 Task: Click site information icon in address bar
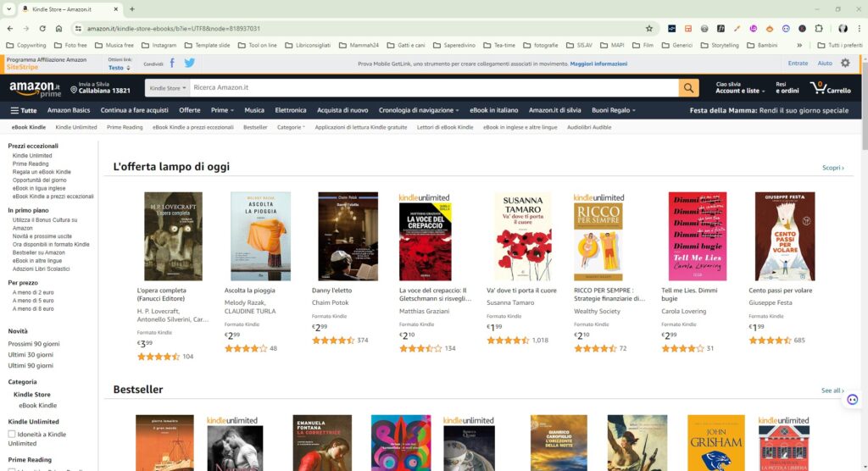[78, 28]
